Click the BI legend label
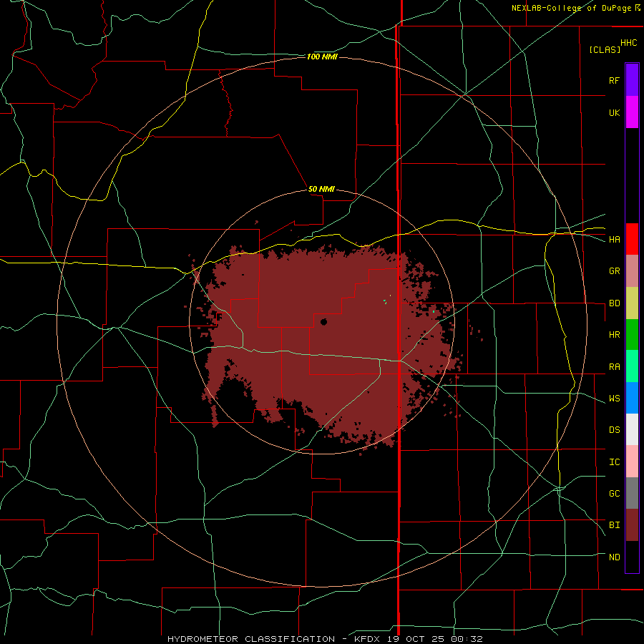 pos(614,525)
